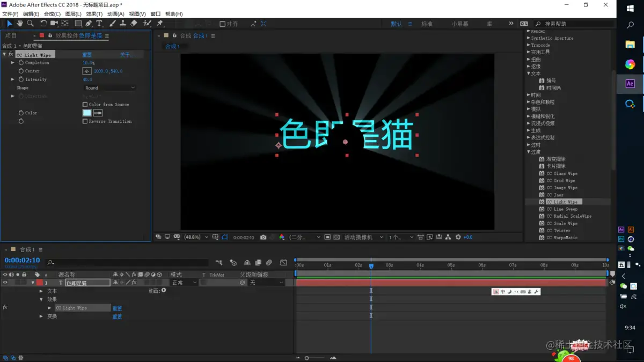Open composition mini-flowchart in timeline

pos(219,263)
